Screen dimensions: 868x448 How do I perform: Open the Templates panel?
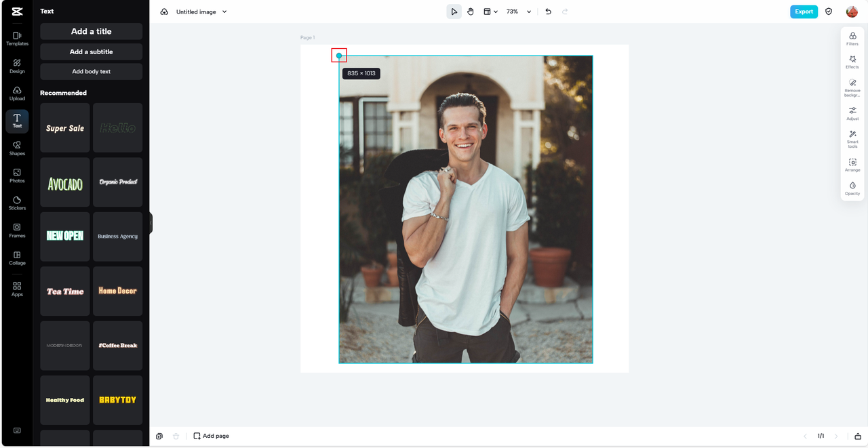[x=17, y=39]
